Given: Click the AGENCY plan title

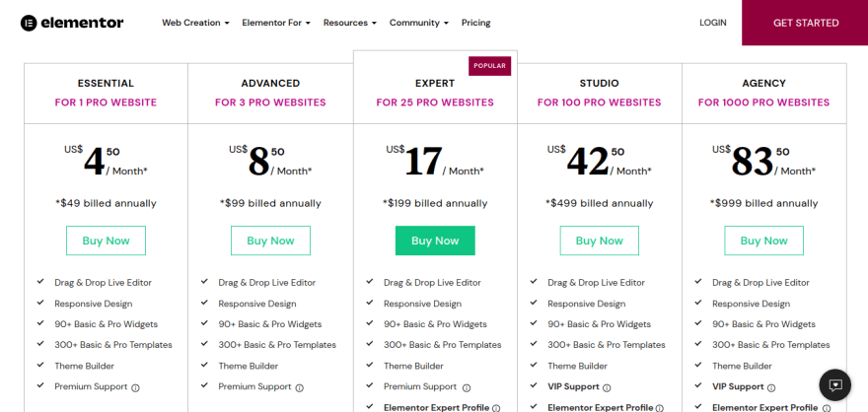Looking at the screenshot, I should coord(763,84).
